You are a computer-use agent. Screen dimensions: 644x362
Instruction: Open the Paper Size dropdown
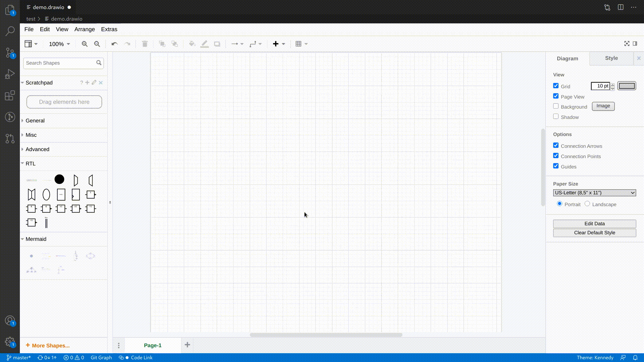coord(594,192)
